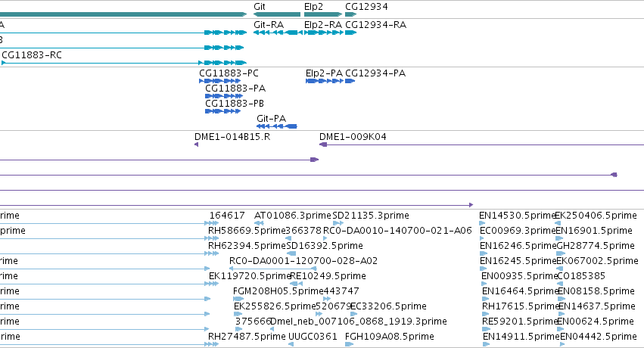Click the Elp2-RA transcript label
This screenshot has width=644, height=348.
tap(323, 25)
